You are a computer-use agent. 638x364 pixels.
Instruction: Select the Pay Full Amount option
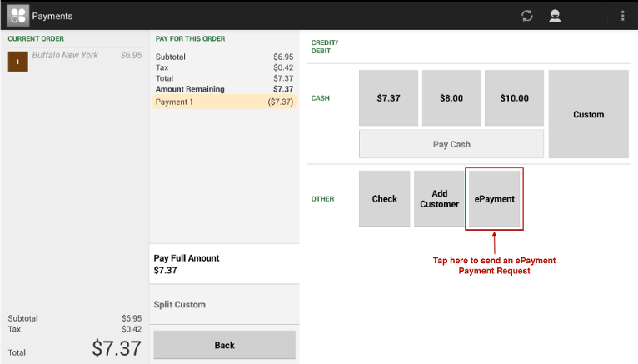(224, 264)
